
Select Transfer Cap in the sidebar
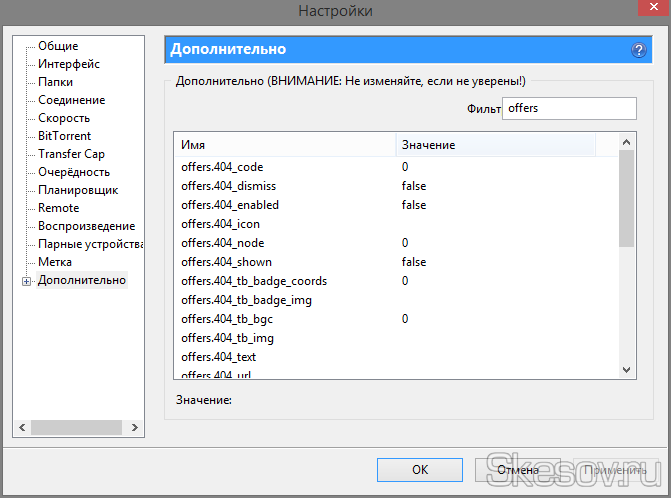pyautogui.click(x=71, y=154)
